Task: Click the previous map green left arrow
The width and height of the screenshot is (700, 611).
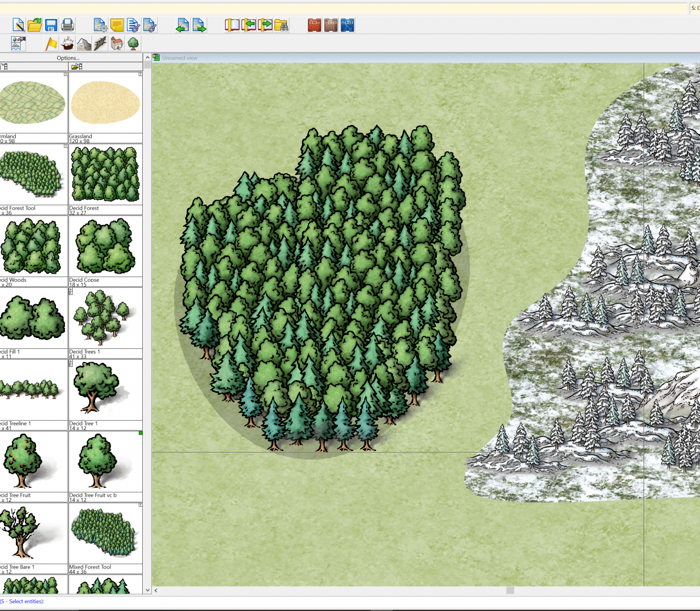Action: pyautogui.click(x=182, y=25)
